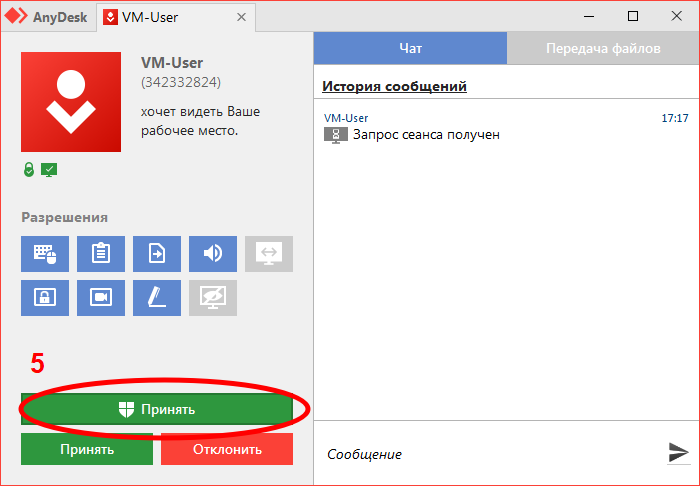Select the AnyDesk main tab
700x486 pixels.
tap(48, 17)
